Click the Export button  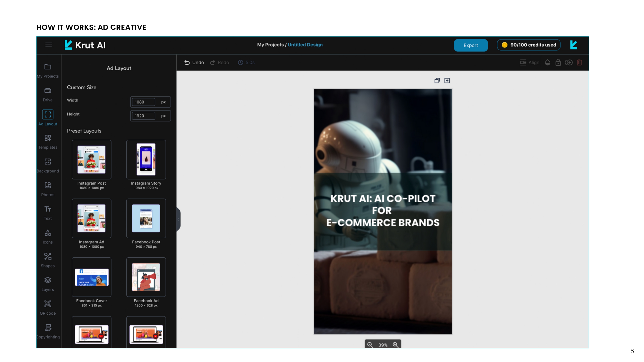[x=471, y=45]
